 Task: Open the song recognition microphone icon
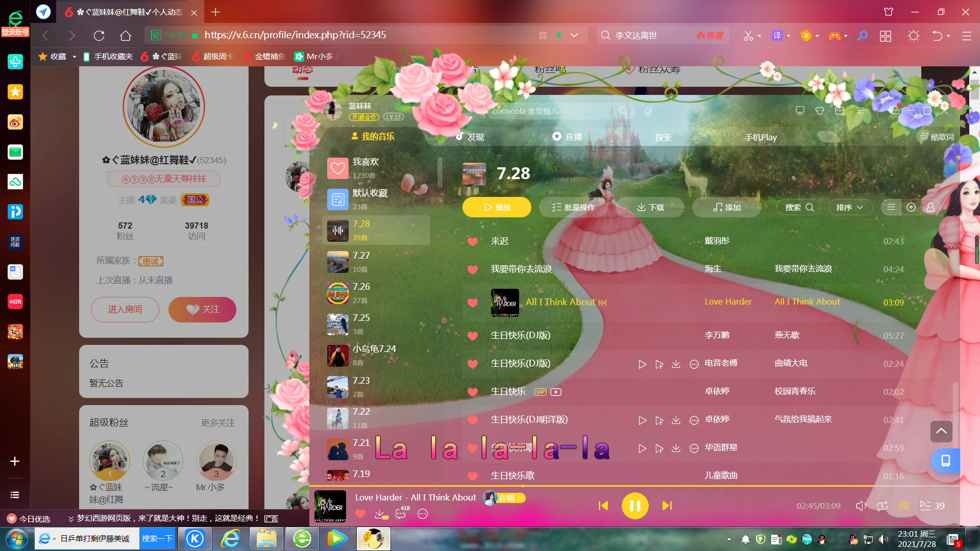[x=648, y=111]
